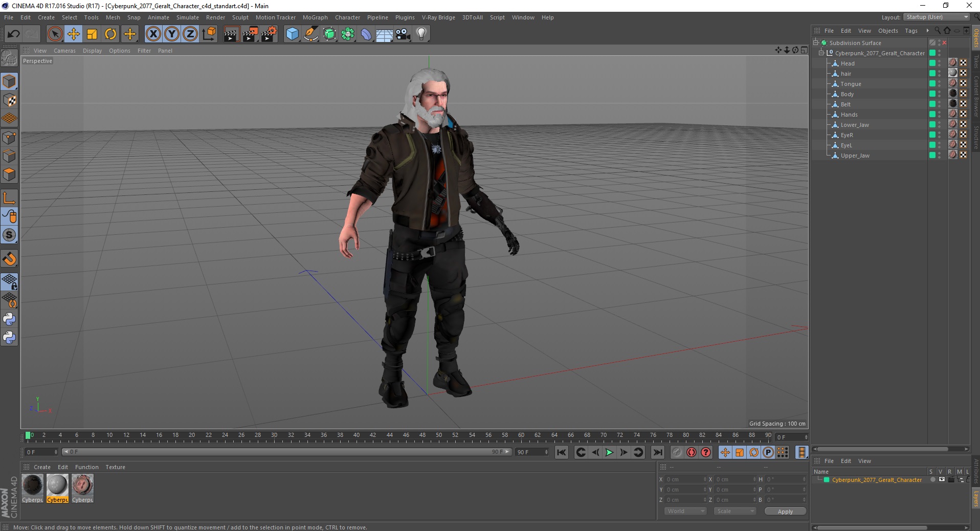Open the V-Ray Bridge menu
Image resolution: width=980 pixels, height=531 pixels.
pyautogui.click(x=438, y=17)
